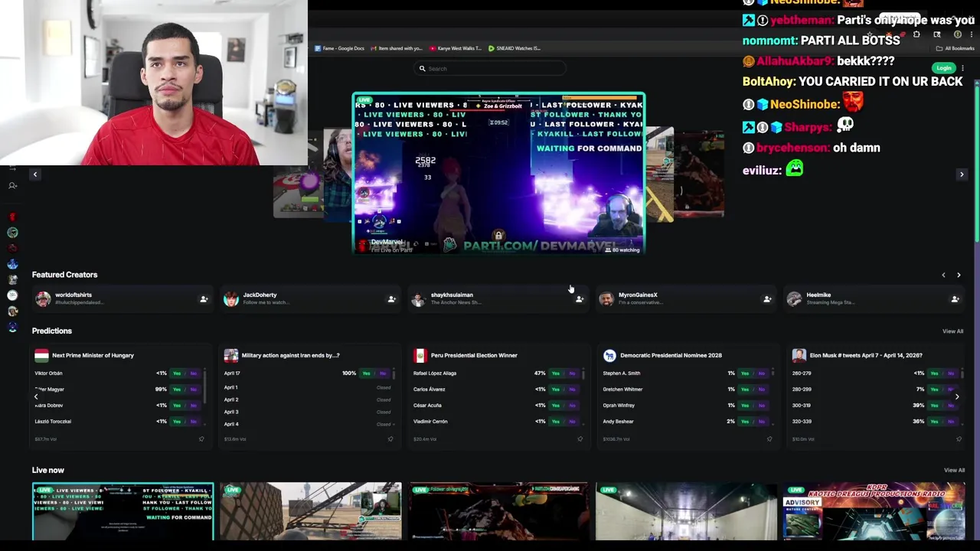This screenshot has height=551, width=980.
Task: Click the 'César Acuña' row
Action: [498, 406]
